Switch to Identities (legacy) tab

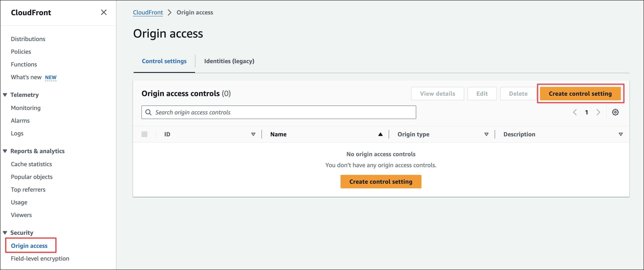tap(229, 61)
